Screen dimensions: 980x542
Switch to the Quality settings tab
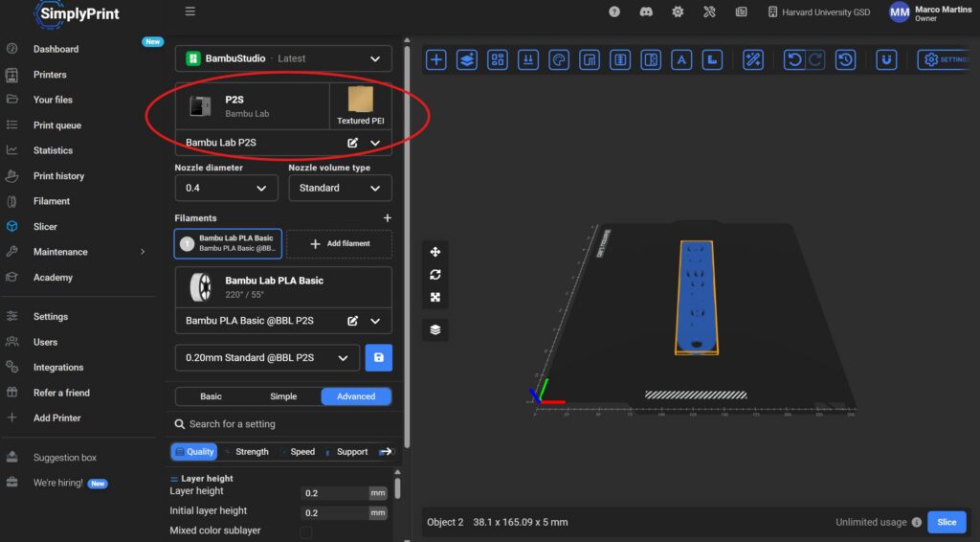193,451
